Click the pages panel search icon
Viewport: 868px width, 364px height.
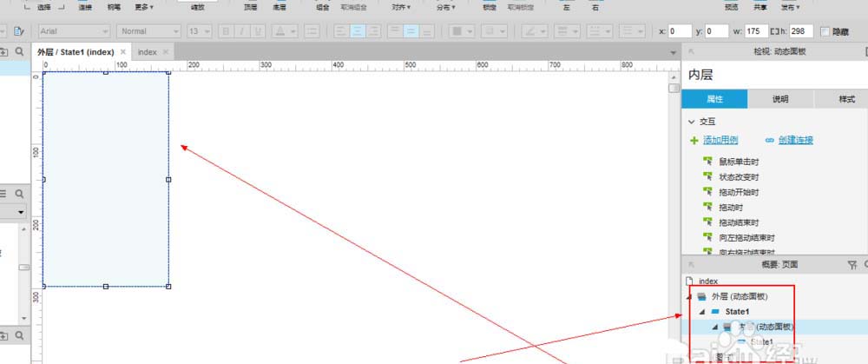pos(19,51)
